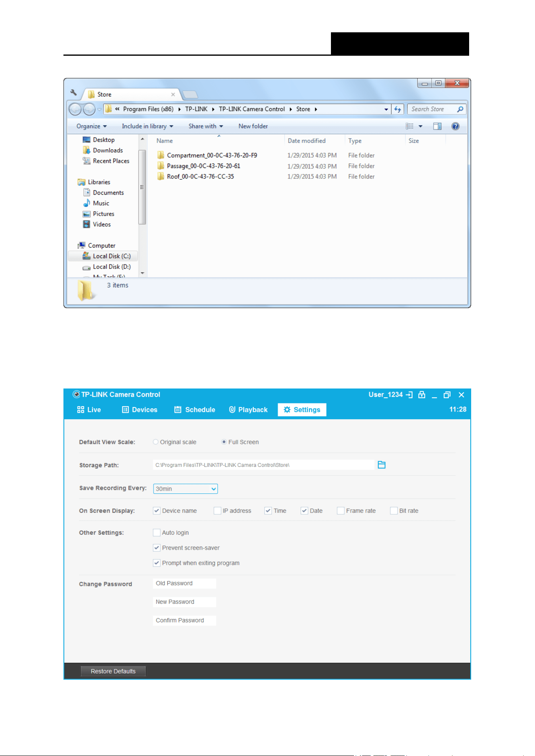The width and height of the screenshot is (535, 756).
Task: Click the logout icon next to User_1234
Action: (409, 395)
